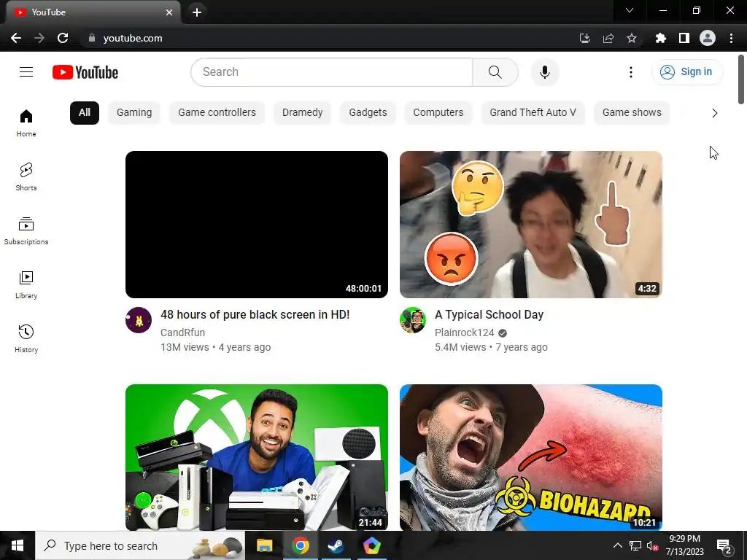Screen dimensions: 747x560
Task: Open Plainrock124 channel name link
Action: pos(465,332)
